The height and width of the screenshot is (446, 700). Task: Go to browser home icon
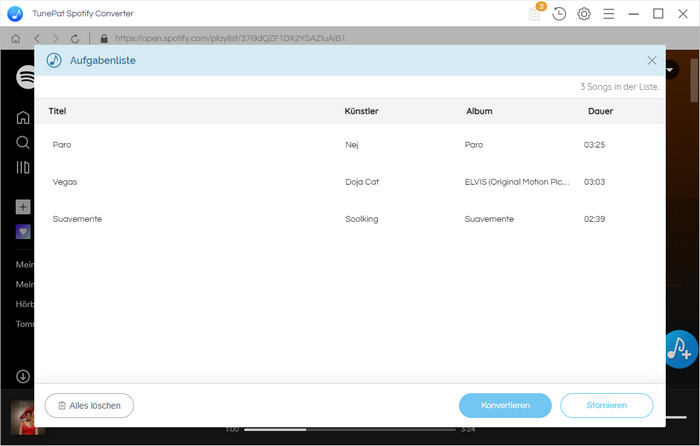(x=16, y=38)
